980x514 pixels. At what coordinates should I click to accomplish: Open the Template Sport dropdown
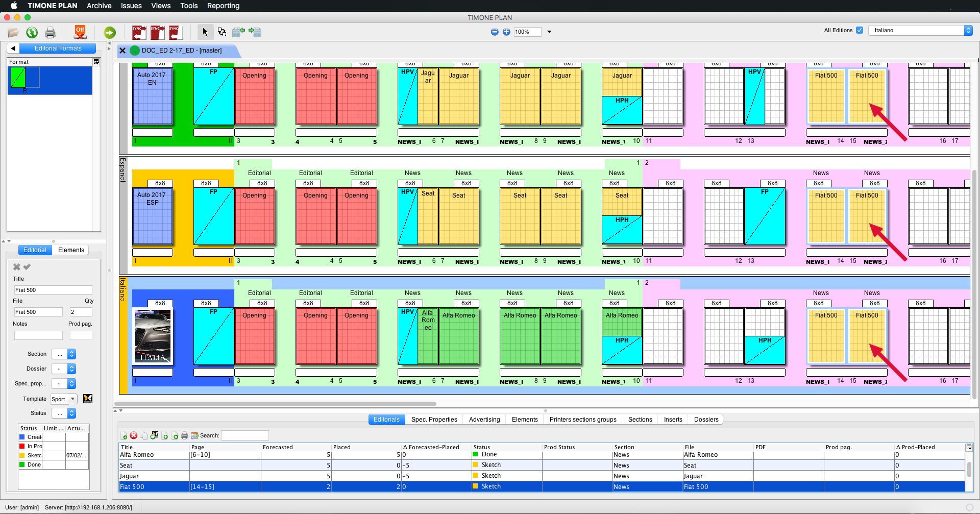click(x=64, y=399)
